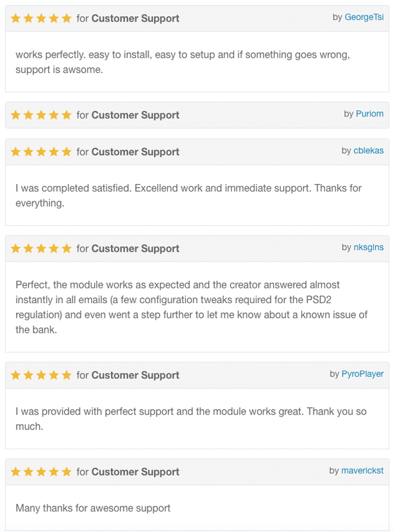
Task: Open GeorgeTsi's user profile link
Action: pos(364,17)
